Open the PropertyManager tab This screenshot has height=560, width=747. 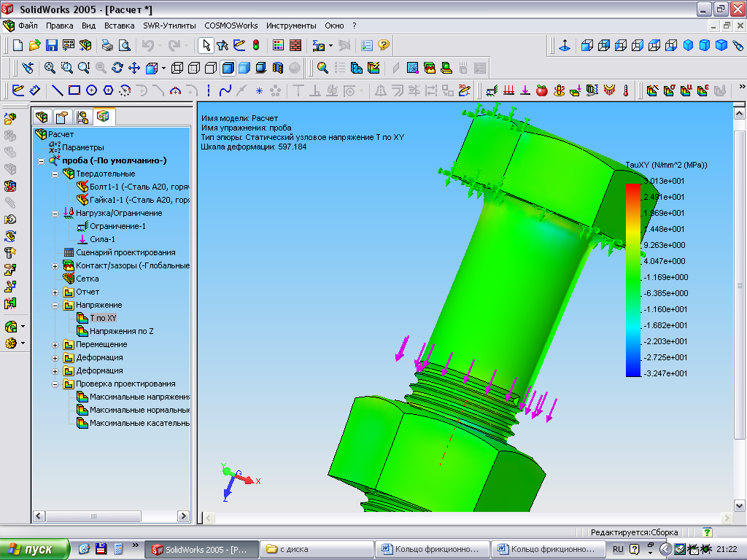click(x=62, y=117)
